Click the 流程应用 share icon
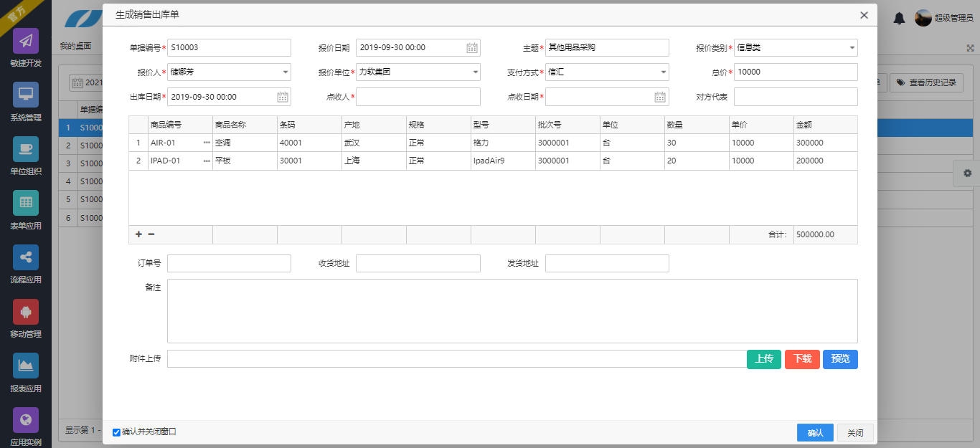Viewport: 980px width, 448px height. (x=26, y=257)
